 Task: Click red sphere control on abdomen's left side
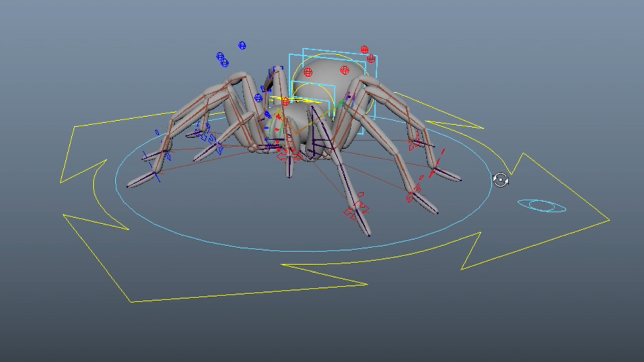308,72
